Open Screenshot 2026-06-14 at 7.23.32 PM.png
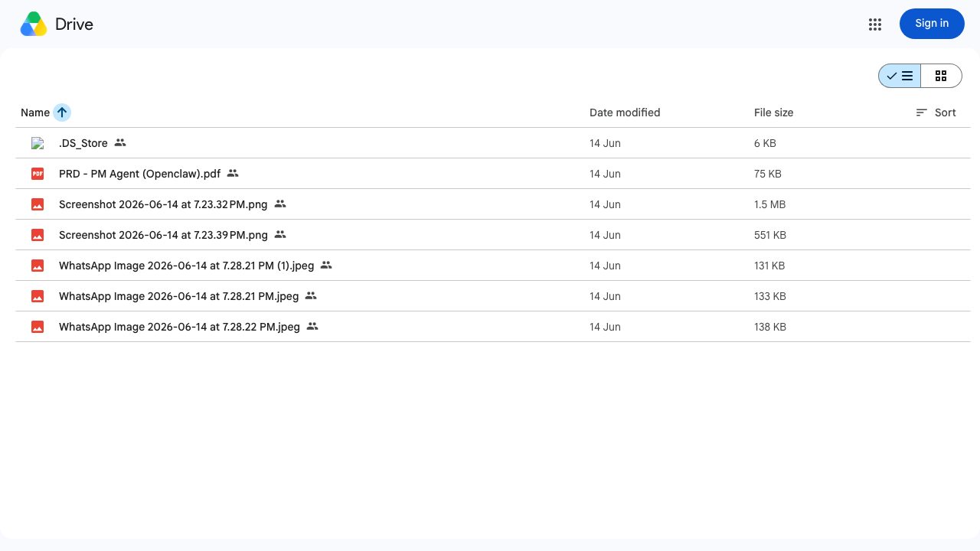Image resolution: width=980 pixels, height=551 pixels. (163, 204)
